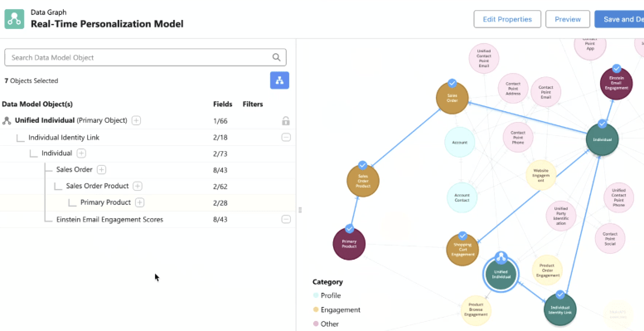Image resolution: width=644 pixels, height=331 pixels.
Task: Select the Account node in graph
Action: click(460, 142)
